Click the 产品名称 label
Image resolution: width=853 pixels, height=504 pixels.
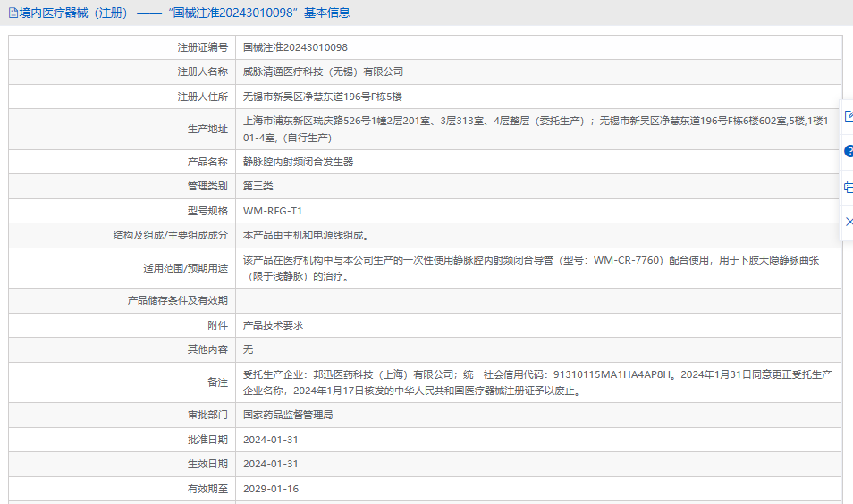pos(207,162)
